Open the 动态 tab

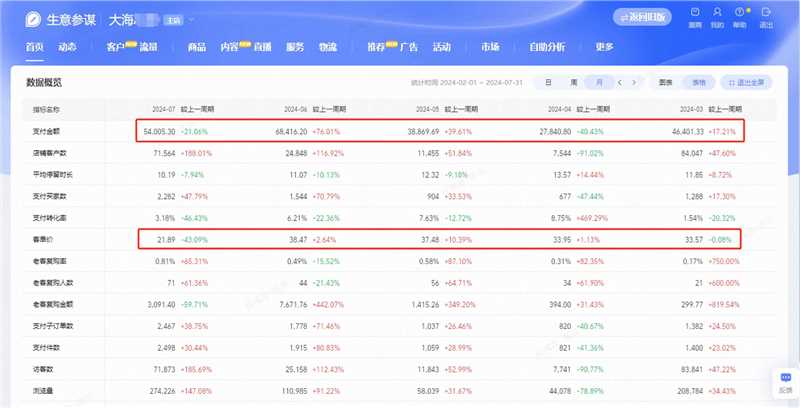click(67, 47)
